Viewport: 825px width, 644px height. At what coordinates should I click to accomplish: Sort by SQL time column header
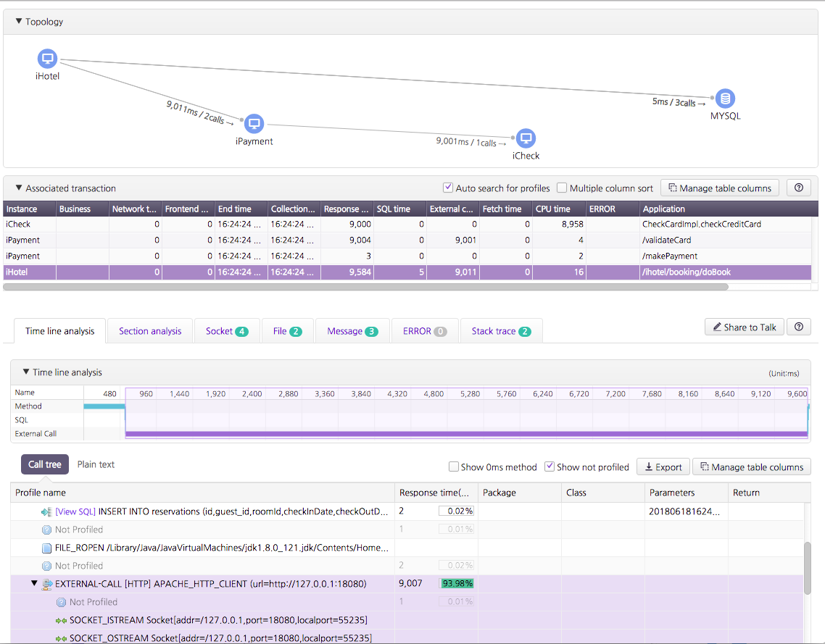[400, 209]
